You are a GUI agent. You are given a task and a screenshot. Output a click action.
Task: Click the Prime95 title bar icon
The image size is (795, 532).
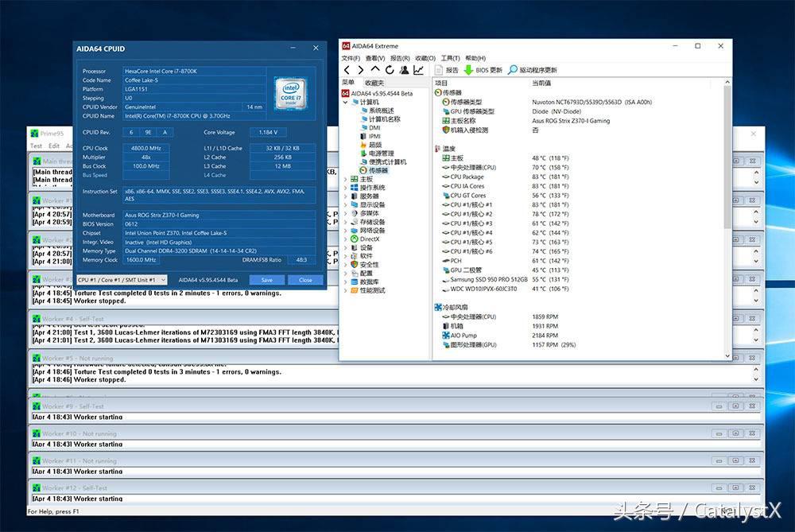click(x=34, y=134)
